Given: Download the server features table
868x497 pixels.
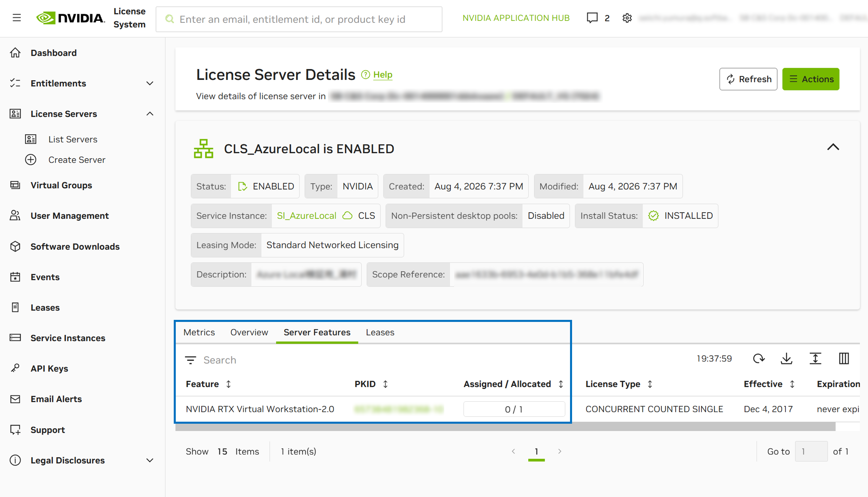Looking at the screenshot, I should (787, 358).
